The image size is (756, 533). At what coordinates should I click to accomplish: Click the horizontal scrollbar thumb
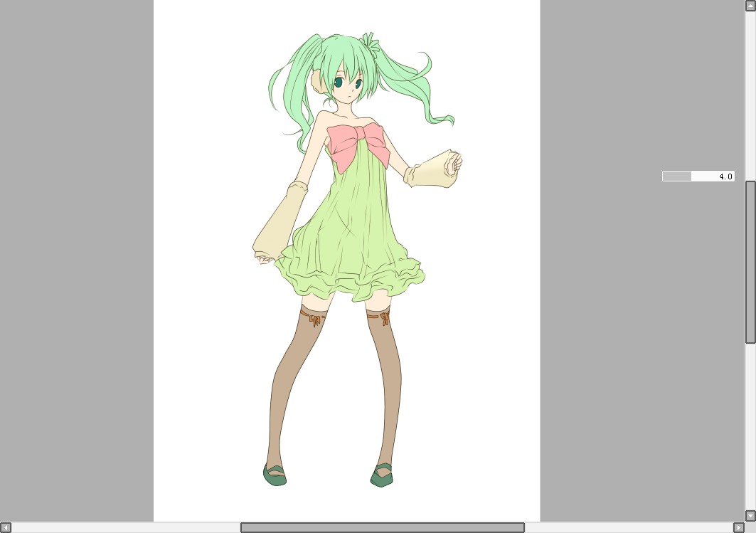coord(383,528)
